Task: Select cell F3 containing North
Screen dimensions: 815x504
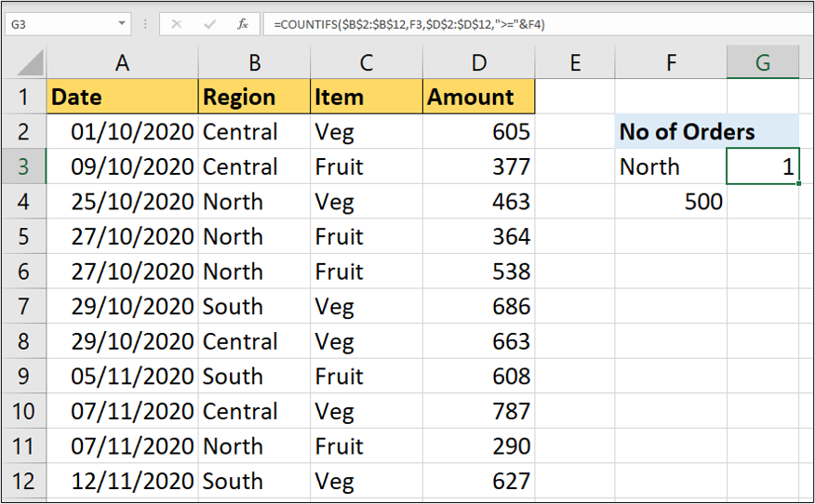Action: (x=671, y=166)
